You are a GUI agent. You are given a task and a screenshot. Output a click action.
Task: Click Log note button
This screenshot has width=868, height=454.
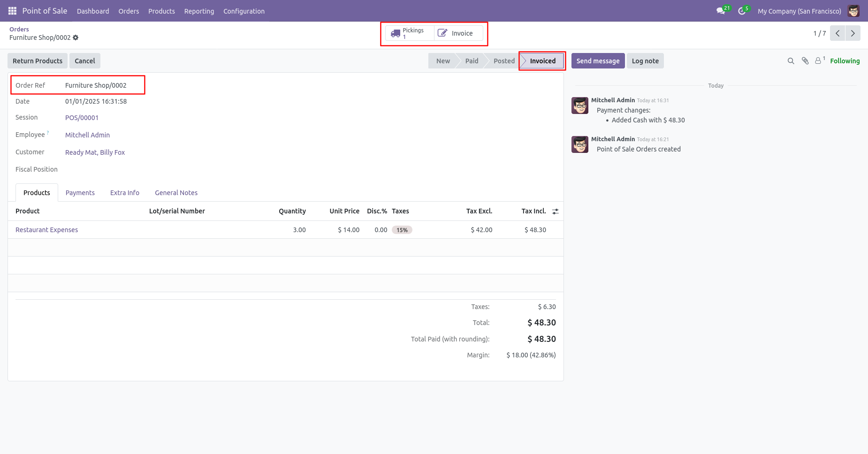coord(645,61)
